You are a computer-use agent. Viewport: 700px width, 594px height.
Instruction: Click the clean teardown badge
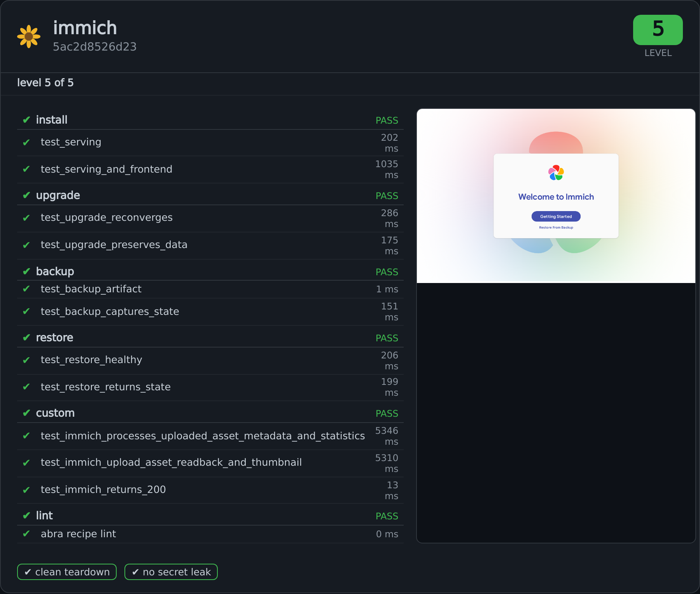[x=67, y=572]
